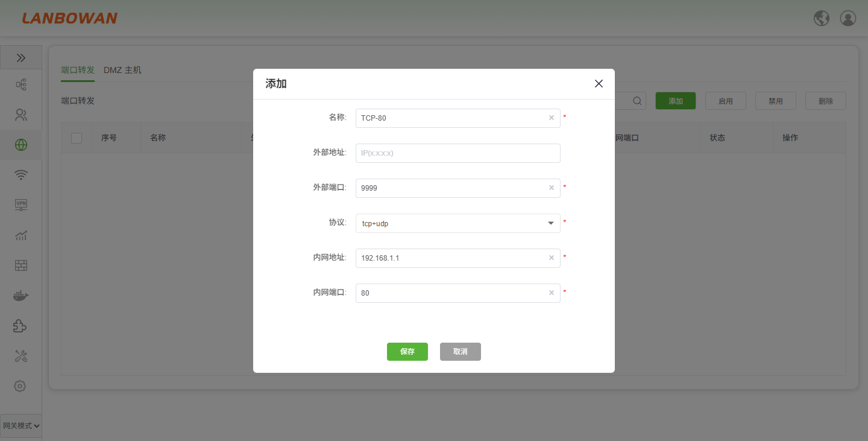The image size is (868, 441).
Task: Clear the 外部端口 field 9999 value
Action: 551,188
